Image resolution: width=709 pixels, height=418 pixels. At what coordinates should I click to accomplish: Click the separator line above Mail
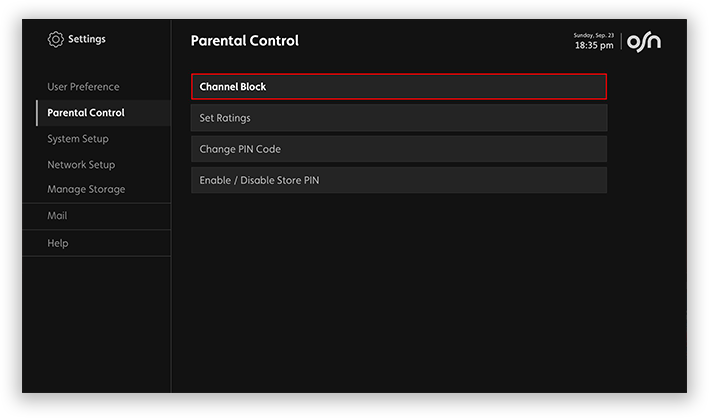[96, 203]
